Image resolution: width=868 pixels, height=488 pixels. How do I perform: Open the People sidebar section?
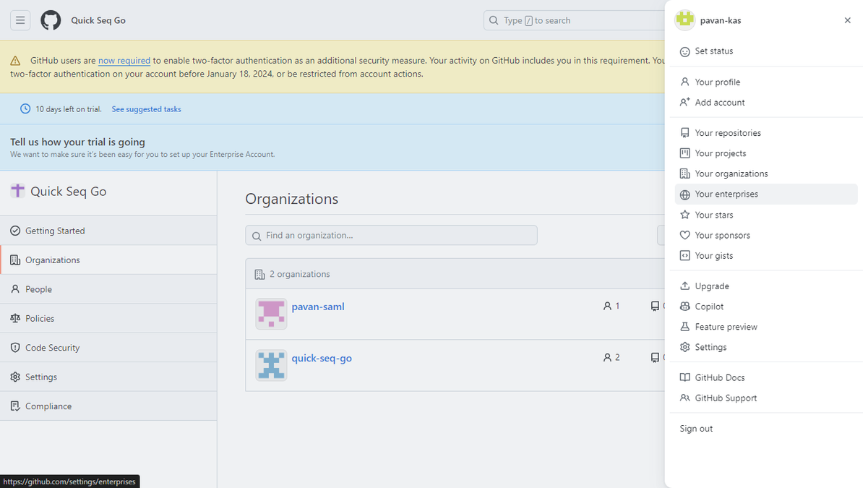[108, 289]
